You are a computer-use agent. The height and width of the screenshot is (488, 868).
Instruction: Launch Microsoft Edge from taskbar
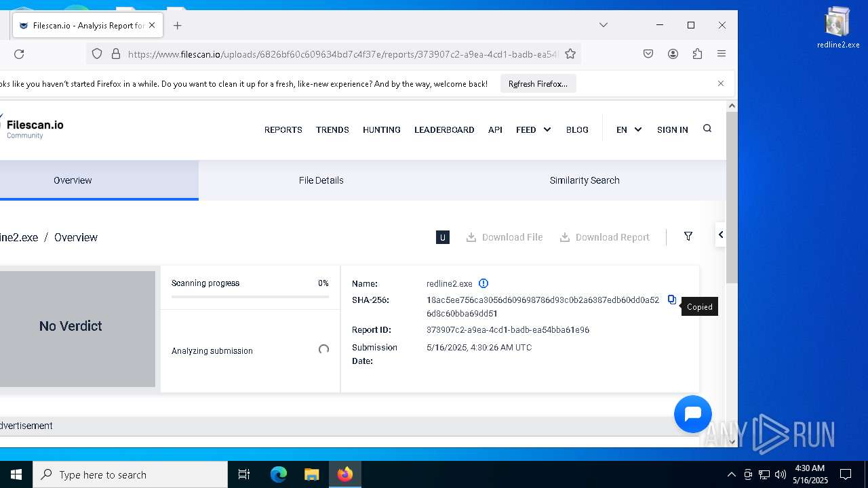coord(279,474)
